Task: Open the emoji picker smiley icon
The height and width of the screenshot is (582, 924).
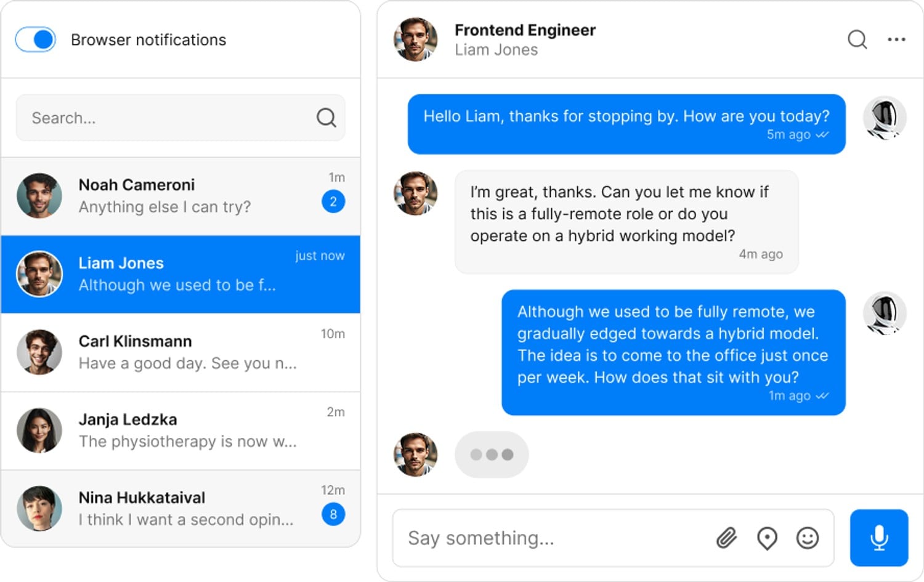Action: [807, 538]
